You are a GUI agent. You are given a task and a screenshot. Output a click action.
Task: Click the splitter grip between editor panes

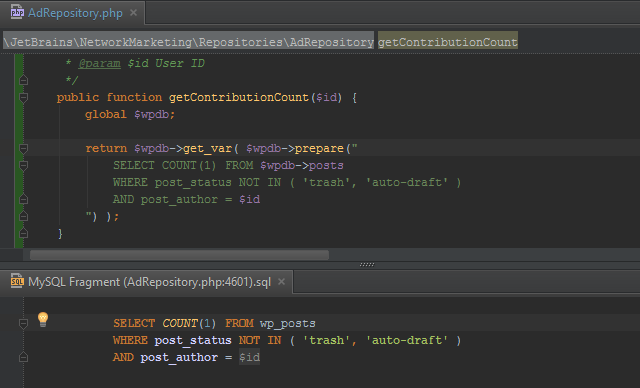click(367, 264)
